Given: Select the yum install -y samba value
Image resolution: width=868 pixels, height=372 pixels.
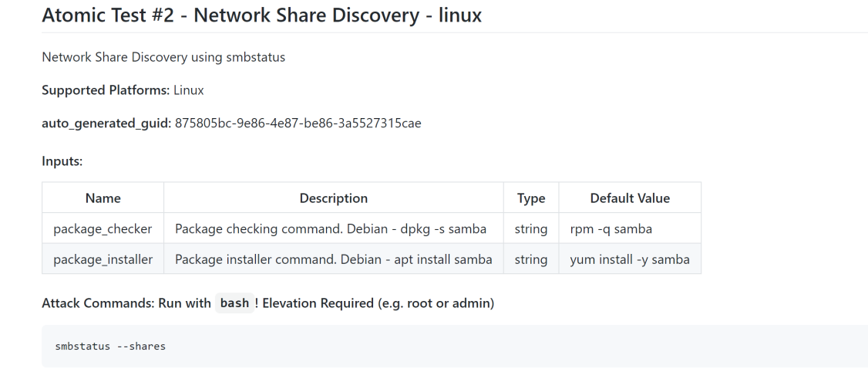Looking at the screenshot, I should (x=629, y=259).
